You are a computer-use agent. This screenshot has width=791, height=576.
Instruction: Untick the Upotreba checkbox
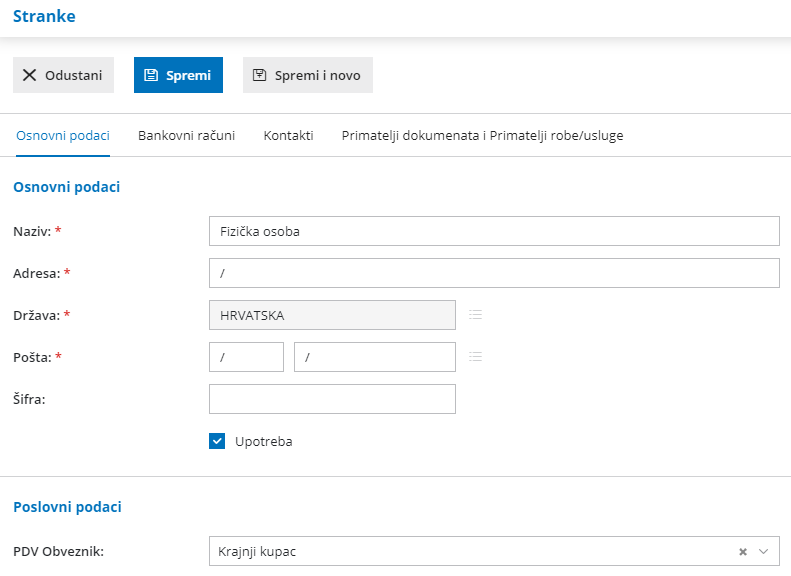tap(217, 441)
